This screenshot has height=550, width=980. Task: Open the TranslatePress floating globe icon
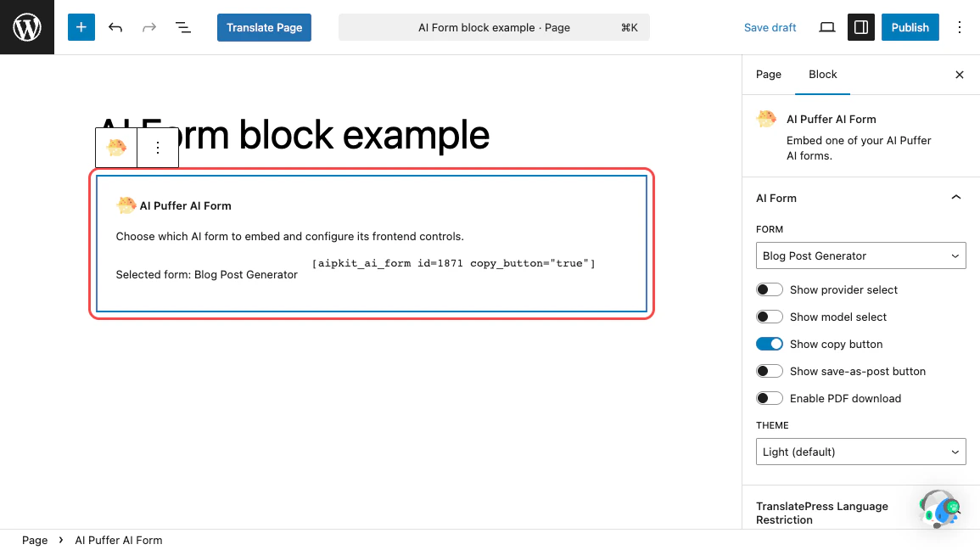pyautogui.click(x=940, y=508)
